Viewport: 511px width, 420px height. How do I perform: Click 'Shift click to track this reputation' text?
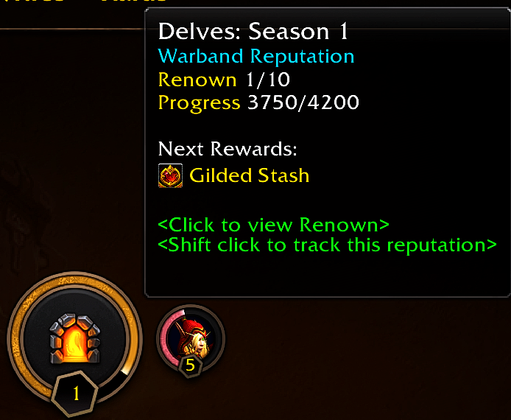tap(327, 245)
